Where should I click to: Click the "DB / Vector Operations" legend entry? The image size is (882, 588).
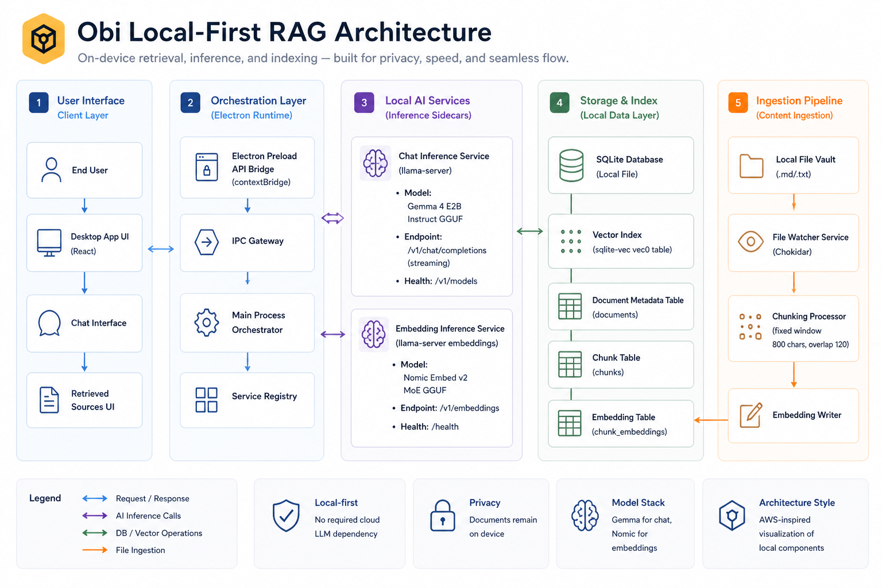(x=159, y=533)
